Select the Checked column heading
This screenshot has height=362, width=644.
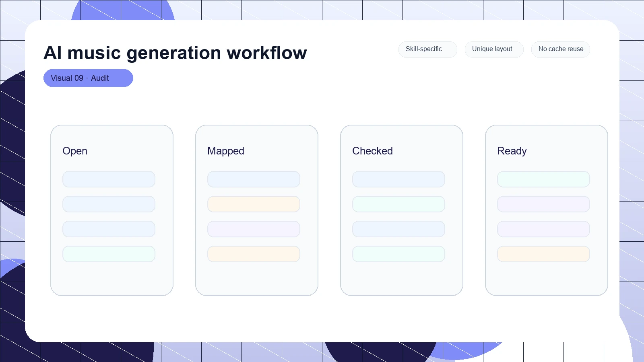click(x=372, y=151)
